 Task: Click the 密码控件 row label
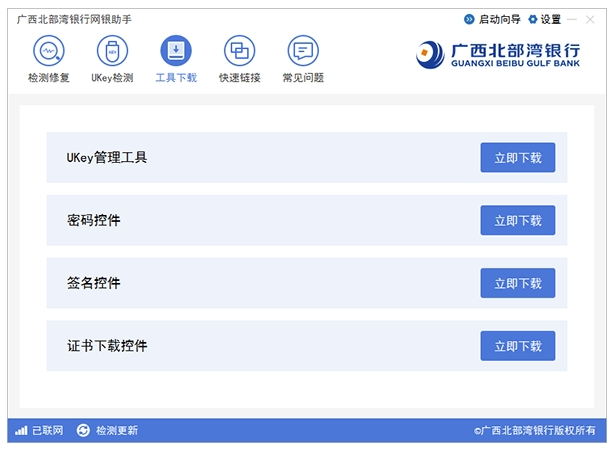tap(93, 220)
